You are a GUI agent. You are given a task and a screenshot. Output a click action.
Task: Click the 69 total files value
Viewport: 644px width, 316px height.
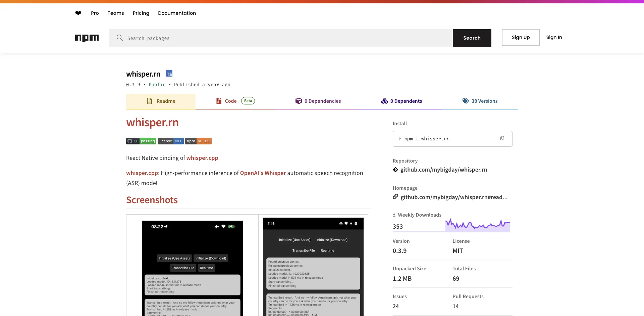456,279
